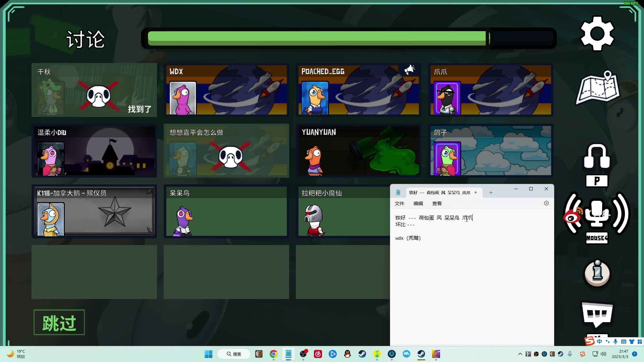Click the wdx (秃鹫) line in Notepad

pyautogui.click(x=408, y=238)
